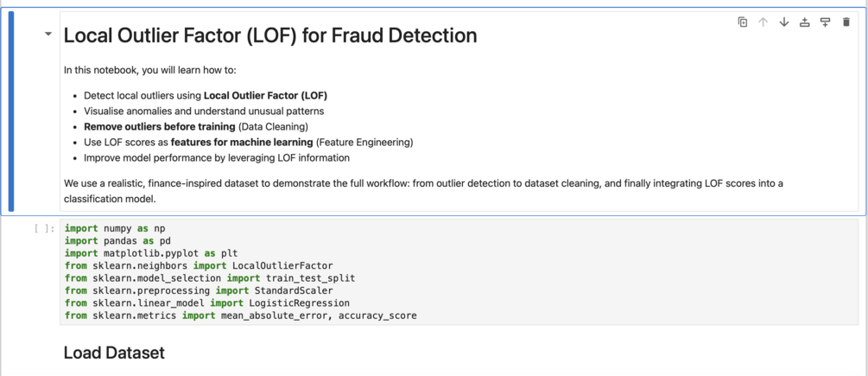Click the mean_absolute_error import line
868x376 pixels.
pyautogui.click(x=240, y=316)
